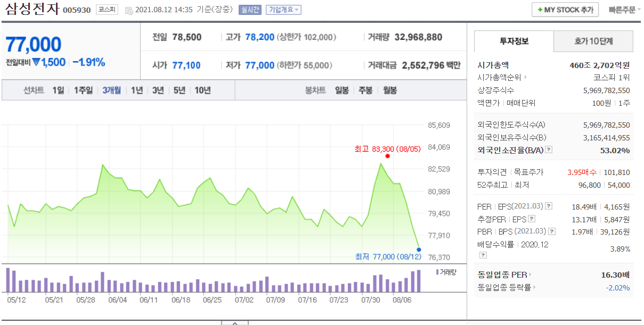644x325 pixels.
Task: Select the 월봉 candle chart
Action: (x=390, y=90)
